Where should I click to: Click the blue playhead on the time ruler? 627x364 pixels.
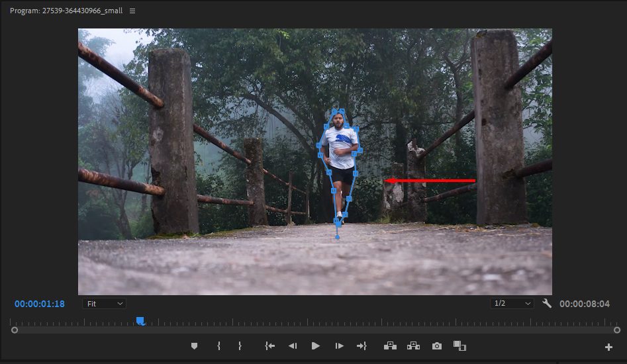click(x=140, y=321)
